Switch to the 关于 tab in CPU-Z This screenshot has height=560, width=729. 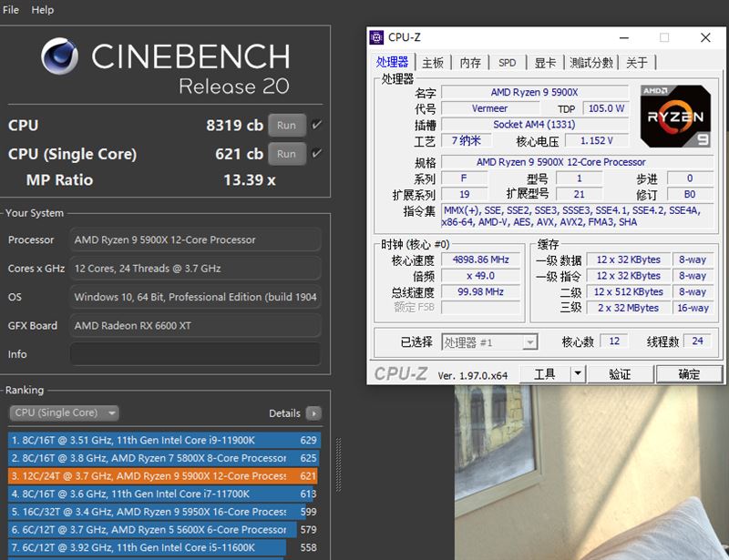tap(637, 62)
